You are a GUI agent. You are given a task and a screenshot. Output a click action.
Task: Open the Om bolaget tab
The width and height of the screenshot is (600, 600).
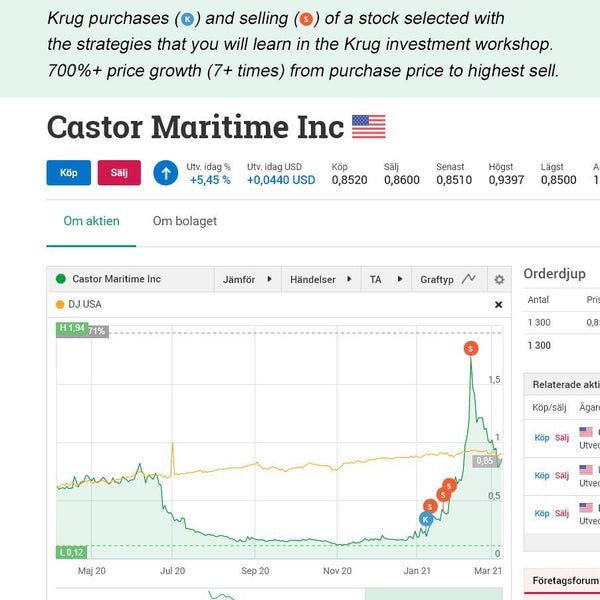point(185,221)
